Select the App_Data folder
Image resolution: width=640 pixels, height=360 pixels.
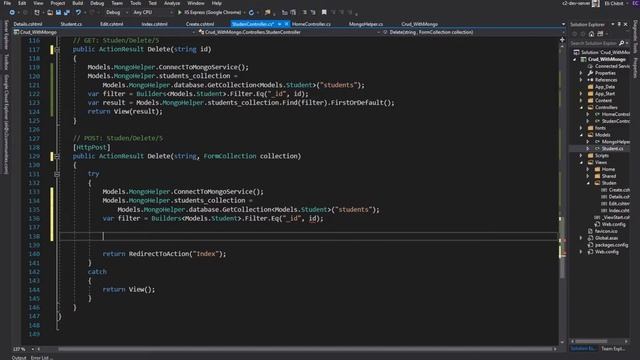[601, 87]
